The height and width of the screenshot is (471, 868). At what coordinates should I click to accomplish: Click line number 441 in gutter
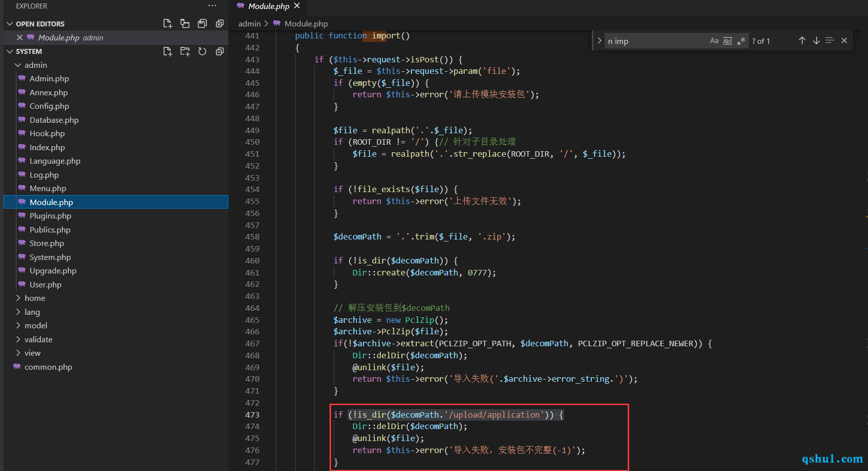coord(252,35)
